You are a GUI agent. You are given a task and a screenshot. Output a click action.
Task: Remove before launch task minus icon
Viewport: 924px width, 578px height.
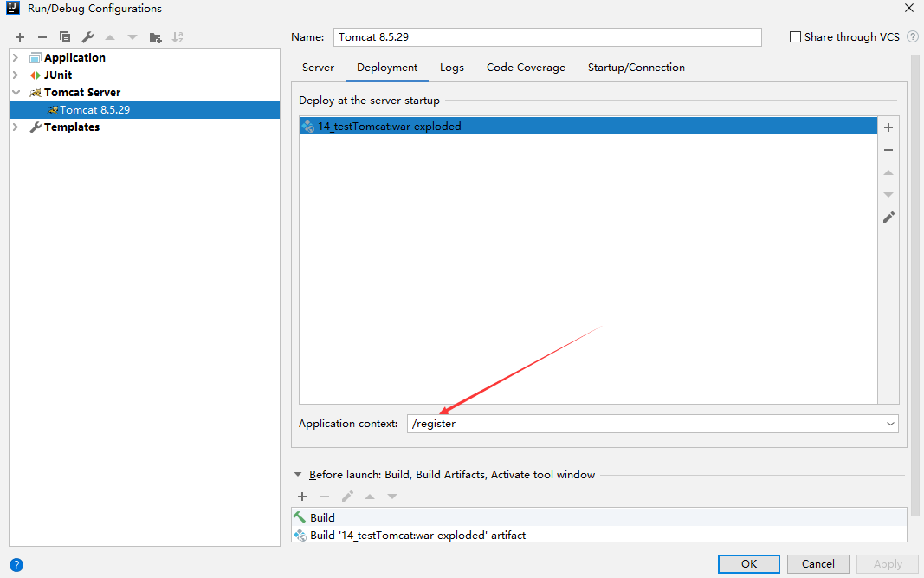[325, 497]
